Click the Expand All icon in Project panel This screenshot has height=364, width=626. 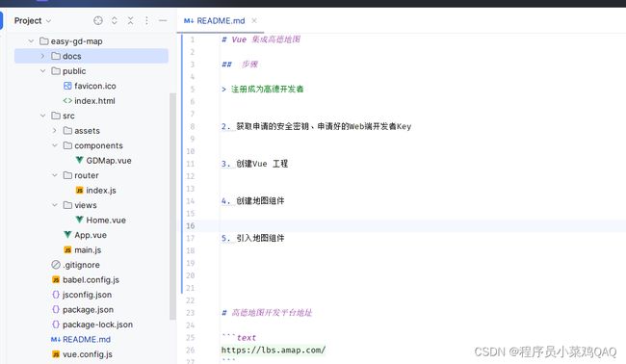(115, 20)
